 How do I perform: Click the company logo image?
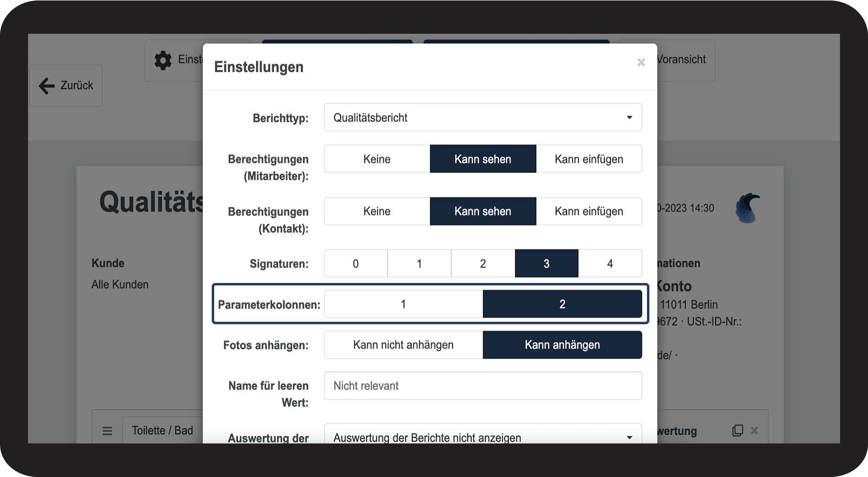(x=747, y=208)
